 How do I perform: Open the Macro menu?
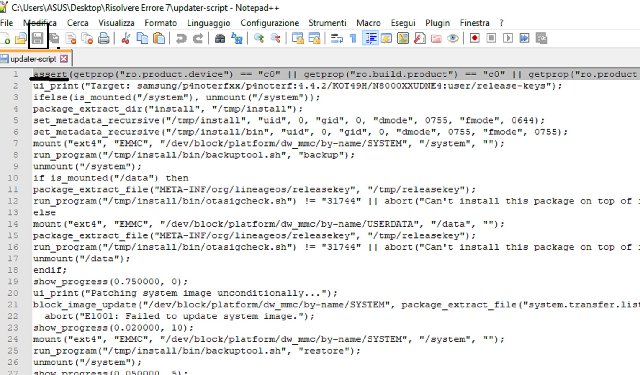click(x=368, y=23)
